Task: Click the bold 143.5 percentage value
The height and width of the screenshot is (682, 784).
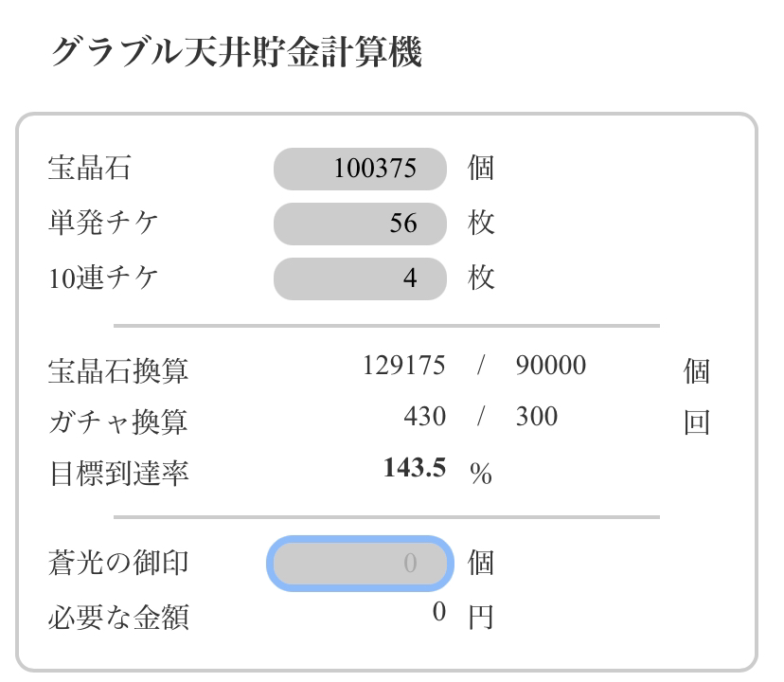Action: [x=415, y=468]
